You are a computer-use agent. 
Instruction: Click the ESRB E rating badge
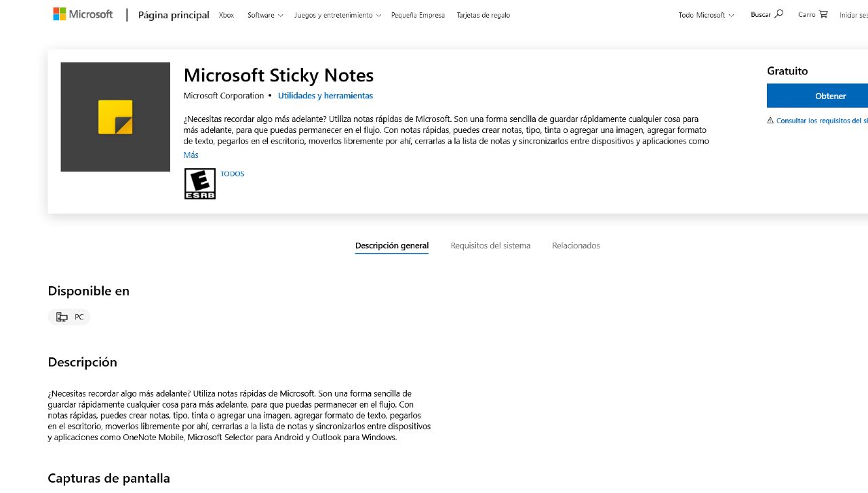point(200,184)
